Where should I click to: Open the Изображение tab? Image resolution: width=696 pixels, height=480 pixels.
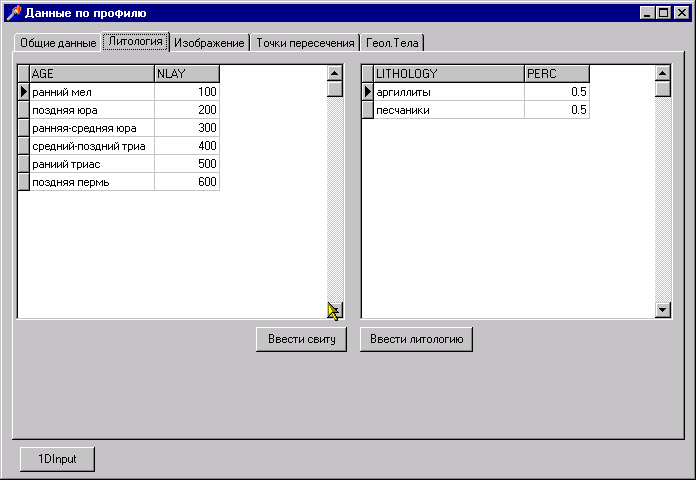pyautogui.click(x=209, y=43)
